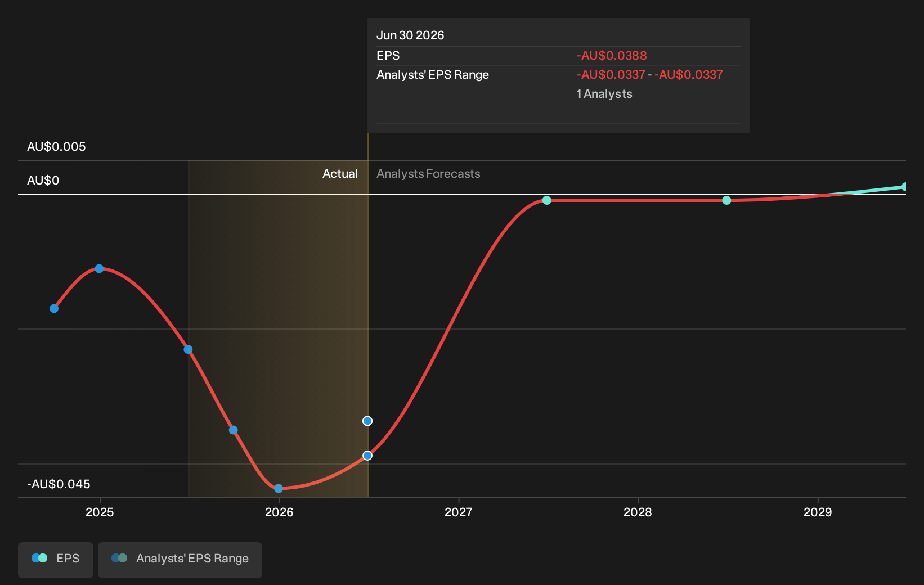Click the AU$0.005 y-axis label
Image resolution: width=924 pixels, height=585 pixels.
pos(56,147)
